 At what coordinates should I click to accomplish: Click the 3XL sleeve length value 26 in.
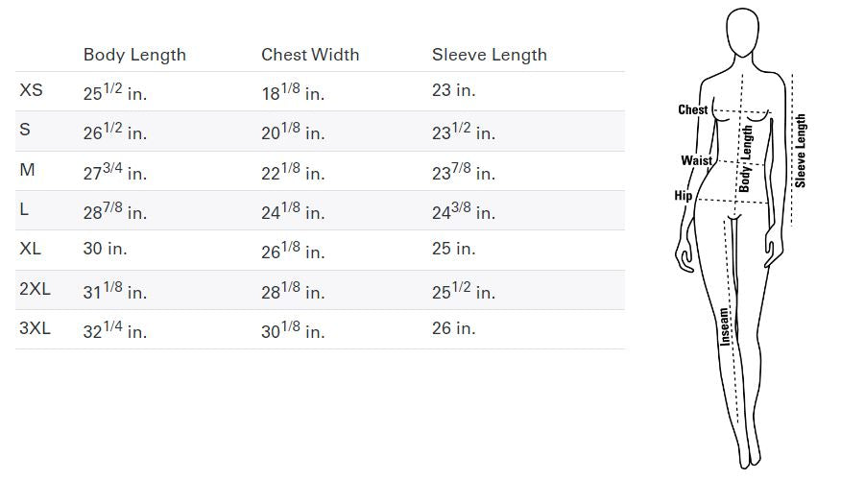pyautogui.click(x=454, y=328)
